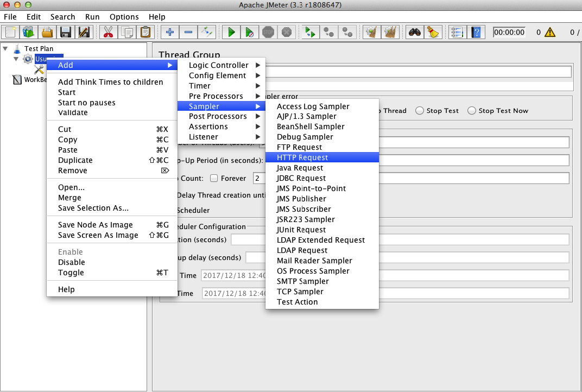Click the Cut scissors toolbar icon

point(108,32)
